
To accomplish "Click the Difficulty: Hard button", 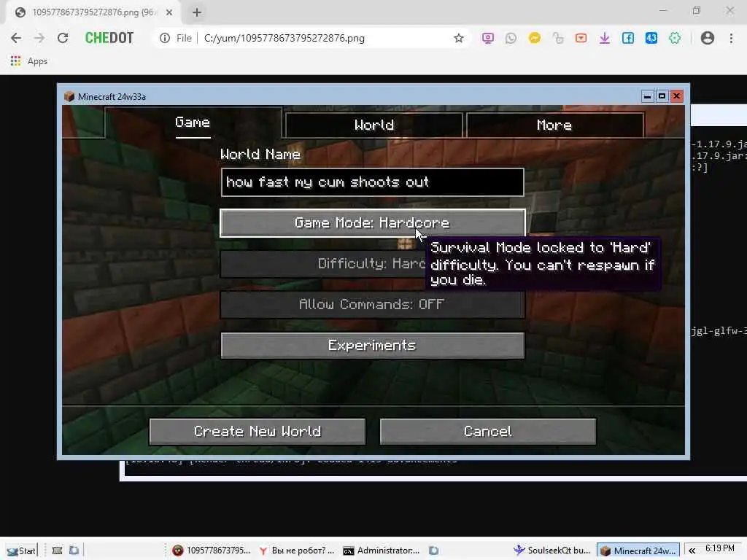I will (x=323, y=264).
